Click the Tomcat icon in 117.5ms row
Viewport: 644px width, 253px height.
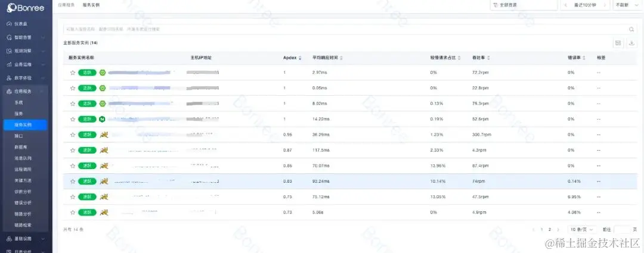[104, 150]
